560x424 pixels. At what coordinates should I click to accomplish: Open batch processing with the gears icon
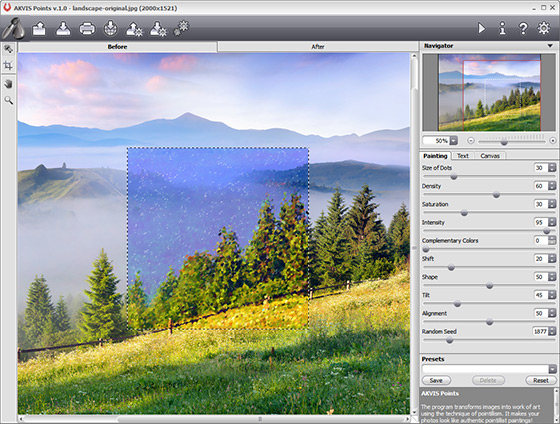point(181,28)
